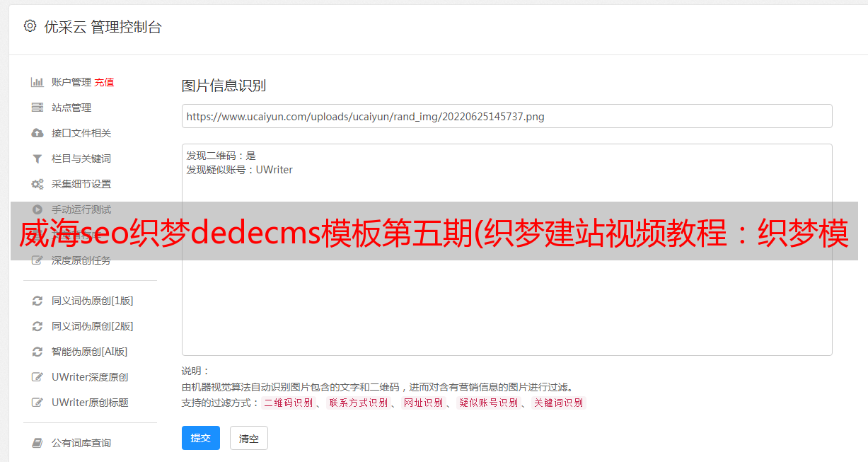Click the 清空 clear button
The height and width of the screenshot is (462, 868).
[x=249, y=438]
